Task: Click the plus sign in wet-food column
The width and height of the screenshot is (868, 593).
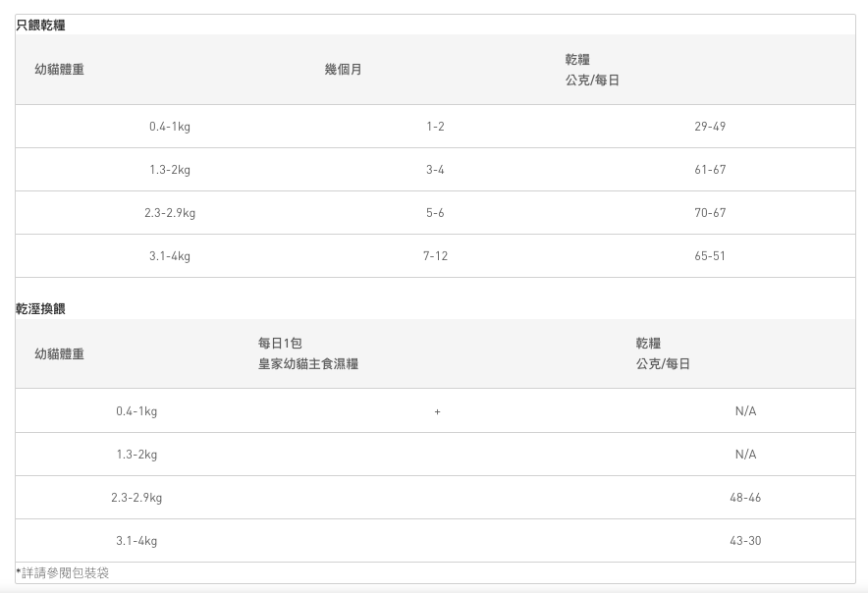Action: click(x=437, y=411)
